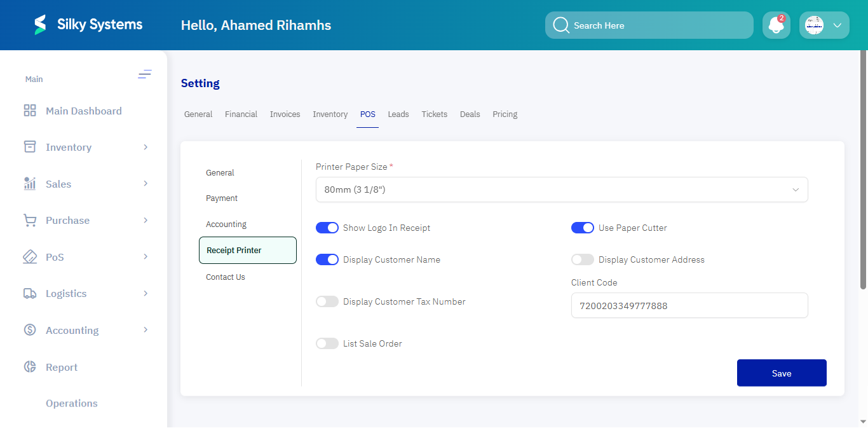Expand the user profile dropdown chevron
Image resolution: width=868 pixels, height=428 pixels.
837,25
